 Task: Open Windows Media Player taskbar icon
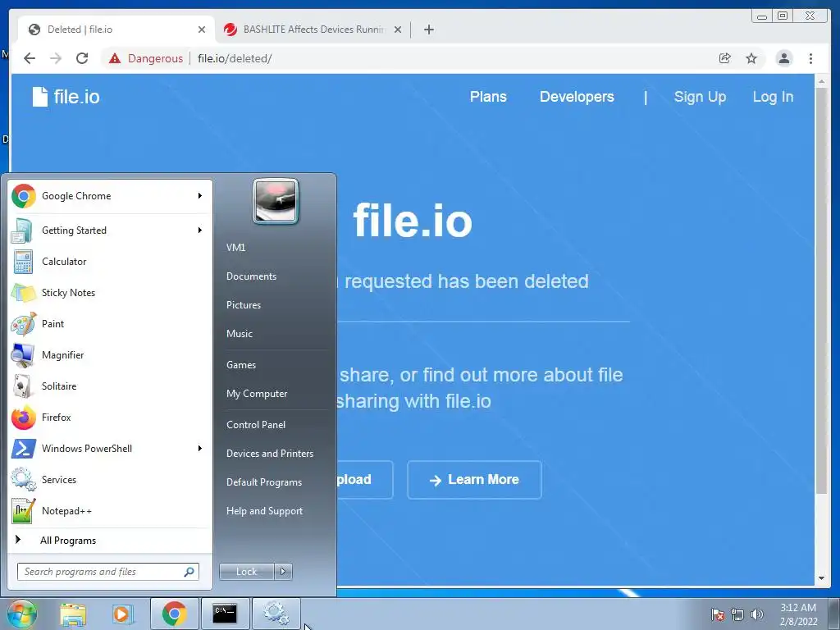tap(123, 614)
